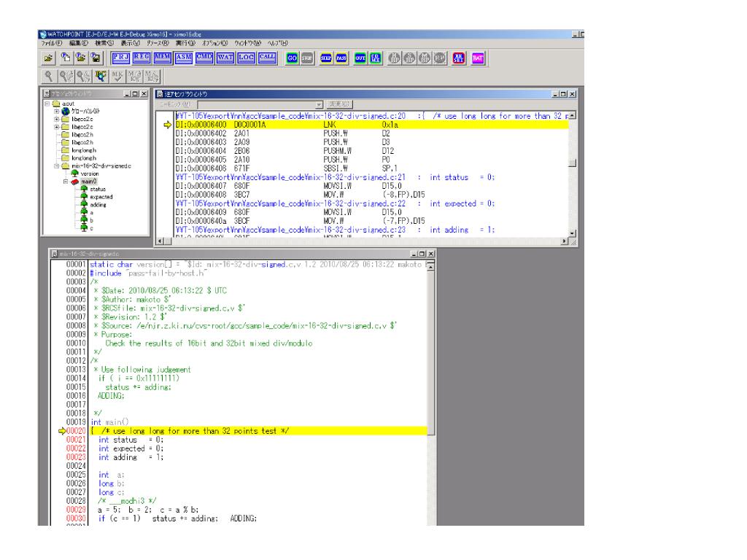
Task: Expand the global globe node
Action: [x=56, y=112]
